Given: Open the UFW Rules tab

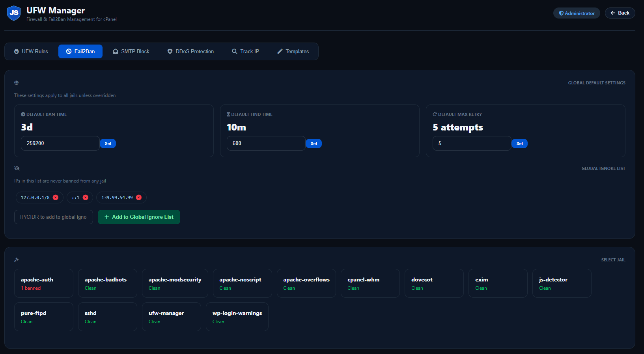Looking at the screenshot, I should click(x=31, y=52).
